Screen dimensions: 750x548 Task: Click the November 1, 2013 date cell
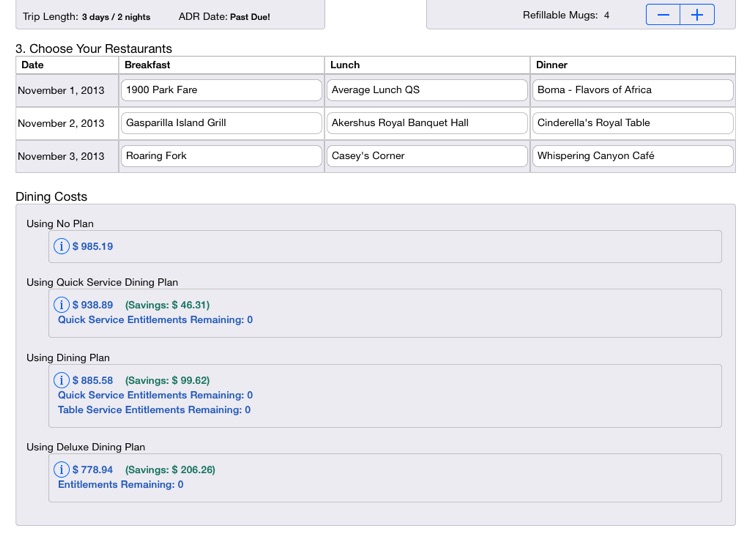pos(67,90)
